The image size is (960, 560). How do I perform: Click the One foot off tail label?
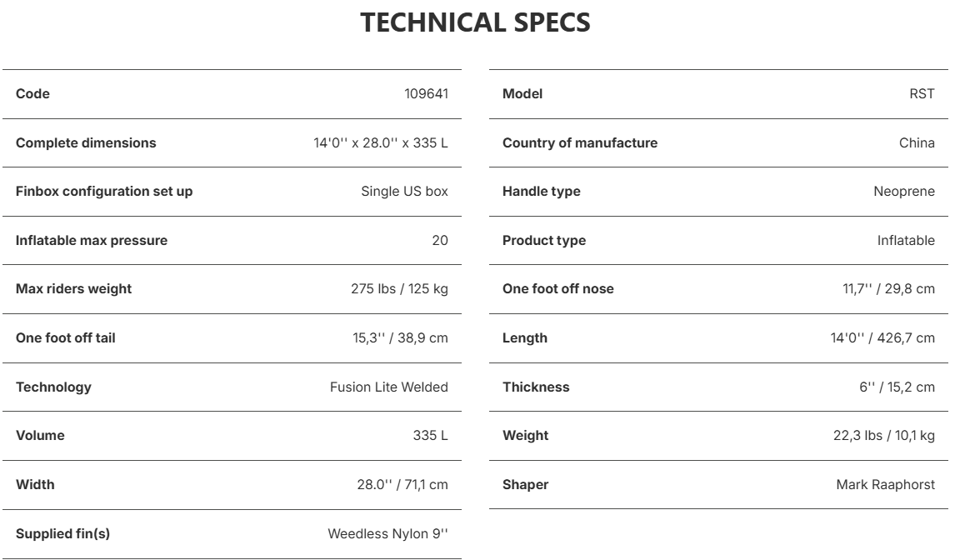point(66,337)
